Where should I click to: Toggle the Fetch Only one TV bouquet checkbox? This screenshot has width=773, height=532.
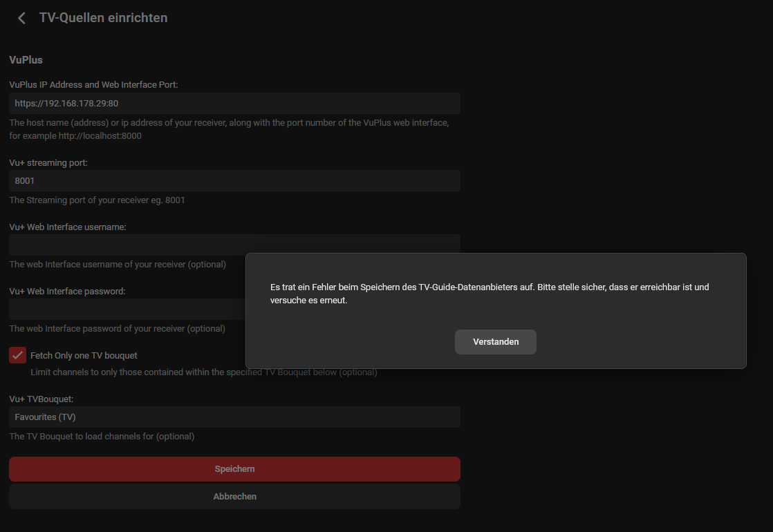click(18, 355)
